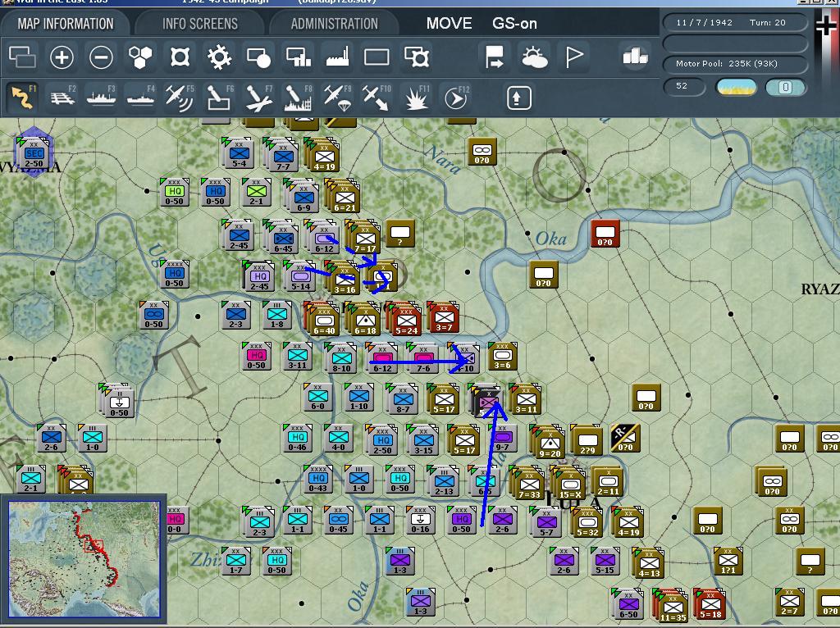Select air transport mode F9 icon
The height and width of the screenshot is (628, 840).
[x=337, y=98]
